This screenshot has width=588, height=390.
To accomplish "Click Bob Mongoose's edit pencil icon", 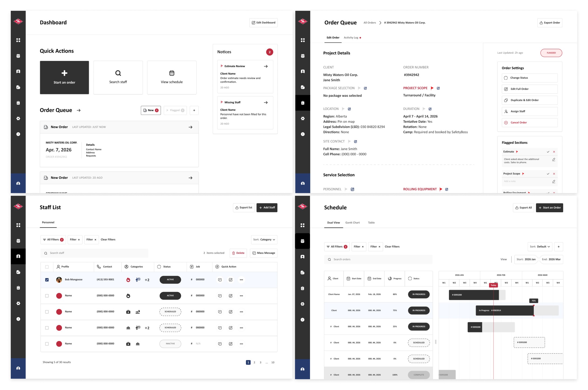I will point(231,280).
